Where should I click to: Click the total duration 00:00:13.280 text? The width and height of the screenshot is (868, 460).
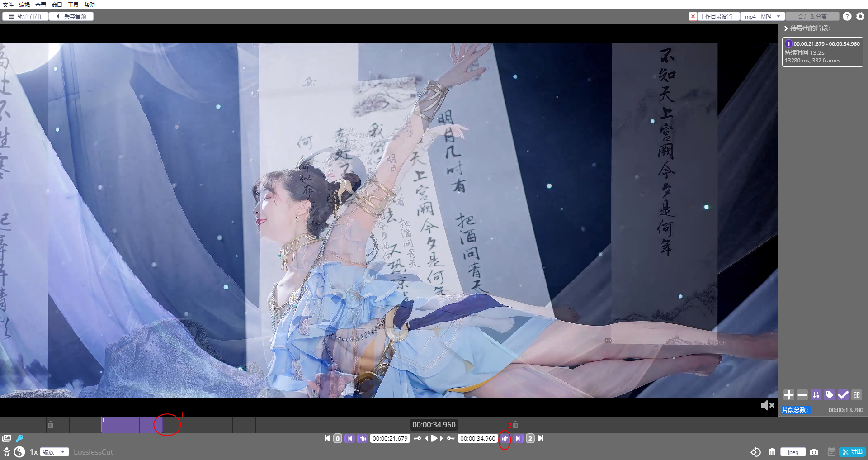pyautogui.click(x=846, y=410)
